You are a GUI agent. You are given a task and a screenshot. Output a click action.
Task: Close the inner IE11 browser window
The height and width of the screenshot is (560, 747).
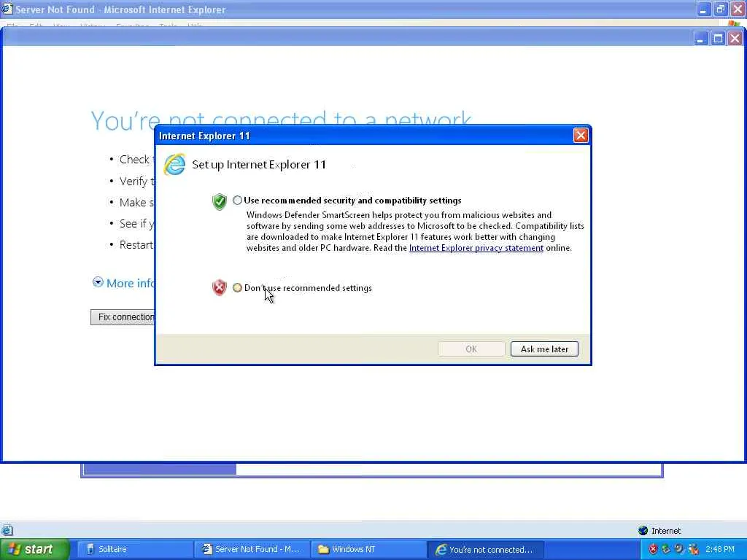pyautogui.click(x=735, y=39)
